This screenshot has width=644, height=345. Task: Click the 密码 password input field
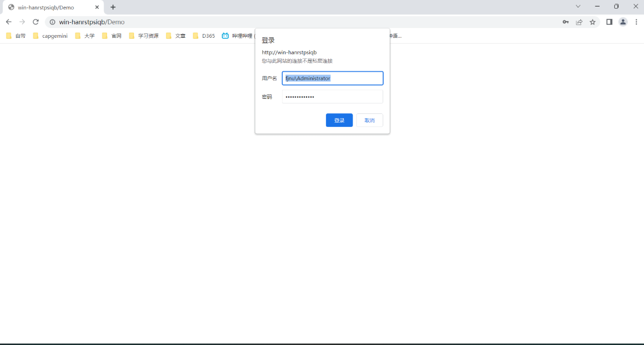coord(333,97)
